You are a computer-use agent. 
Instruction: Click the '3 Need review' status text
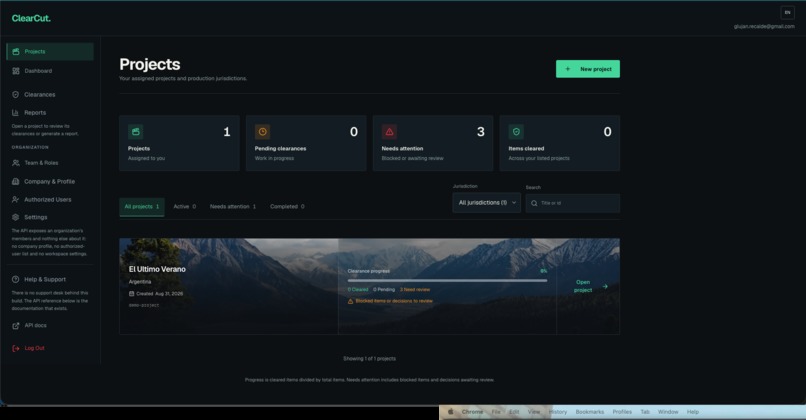point(415,290)
